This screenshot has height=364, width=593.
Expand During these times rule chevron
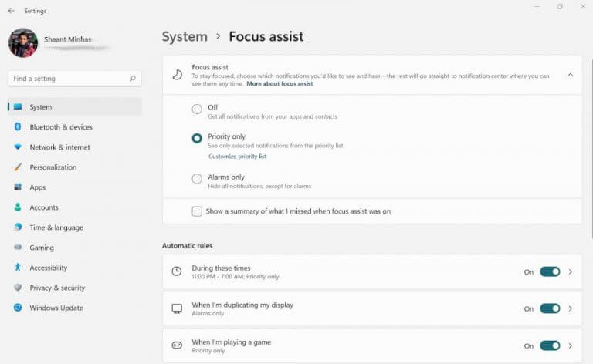pyautogui.click(x=571, y=271)
